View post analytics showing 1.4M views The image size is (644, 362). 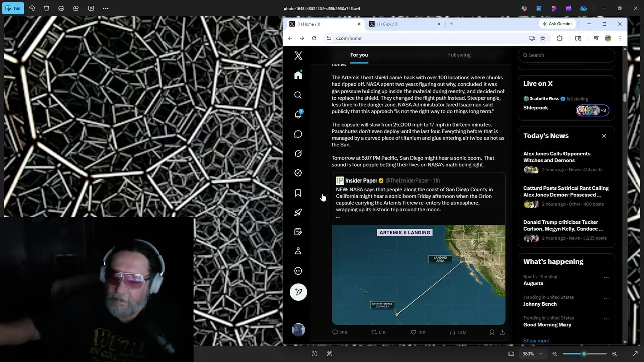tap(458, 332)
